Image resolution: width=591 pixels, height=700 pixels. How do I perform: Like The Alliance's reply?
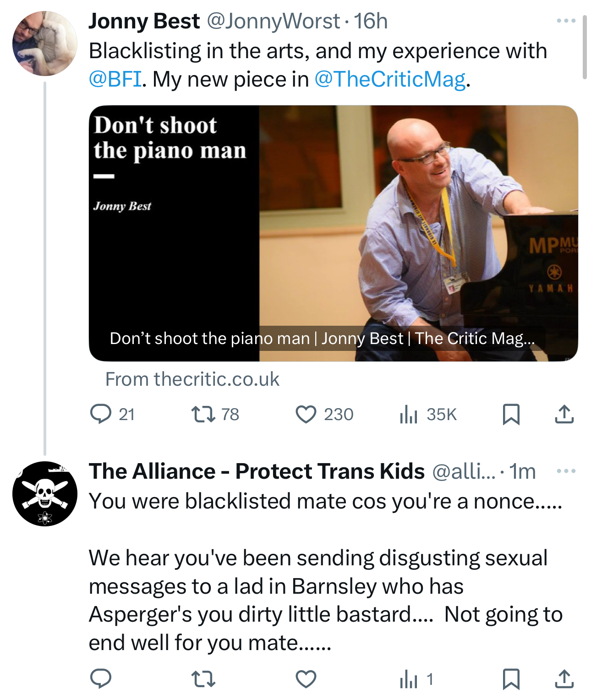point(306,678)
